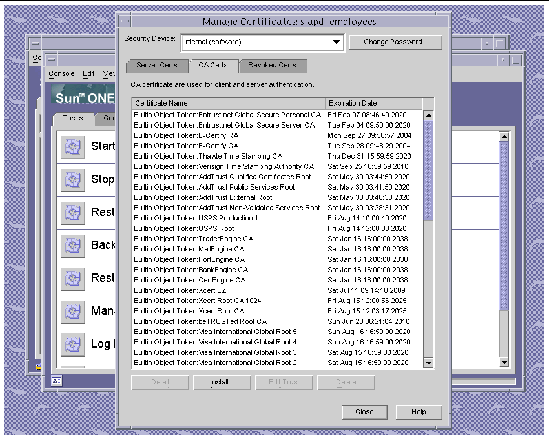The width and height of the screenshot is (549, 440).
Task: Open the Console menu in the background window
Action: coord(61,74)
